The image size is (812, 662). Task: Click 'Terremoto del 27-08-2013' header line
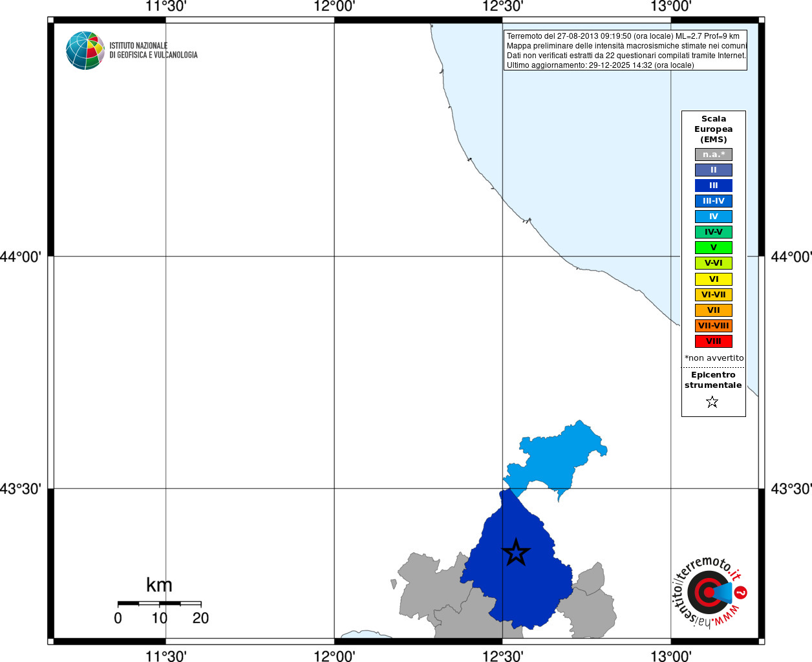623,36
